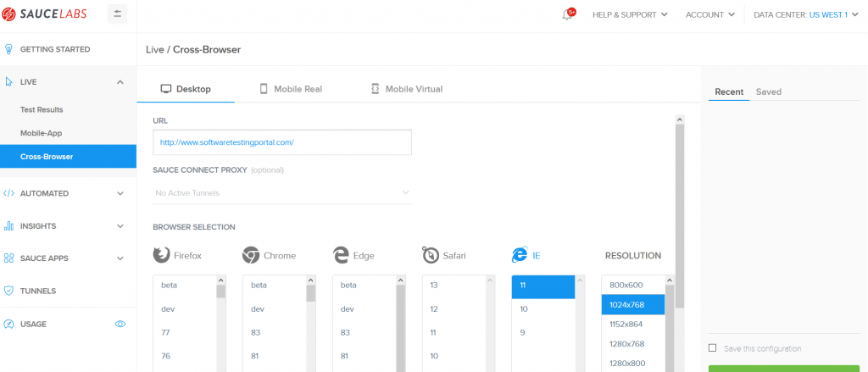Open the Sauce Connect Proxy tunnels dropdown
This screenshot has width=868, height=372.
tap(282, 193)
